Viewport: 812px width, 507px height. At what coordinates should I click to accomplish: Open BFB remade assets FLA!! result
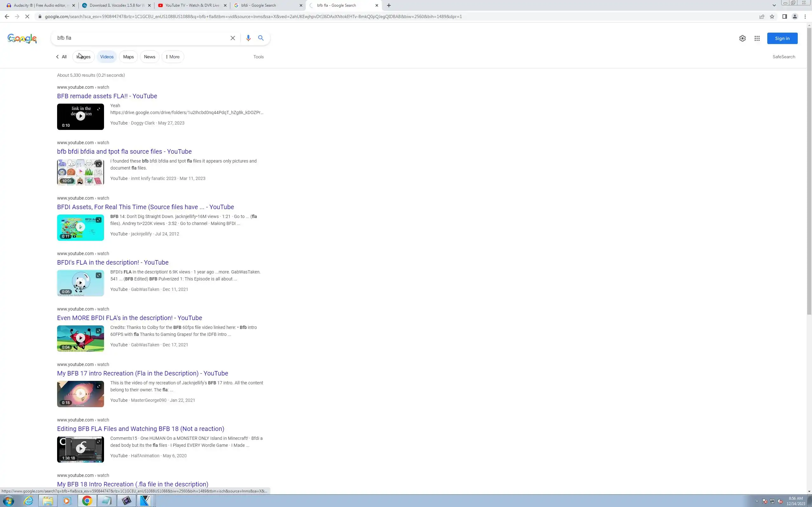click(x=107, y=96)
